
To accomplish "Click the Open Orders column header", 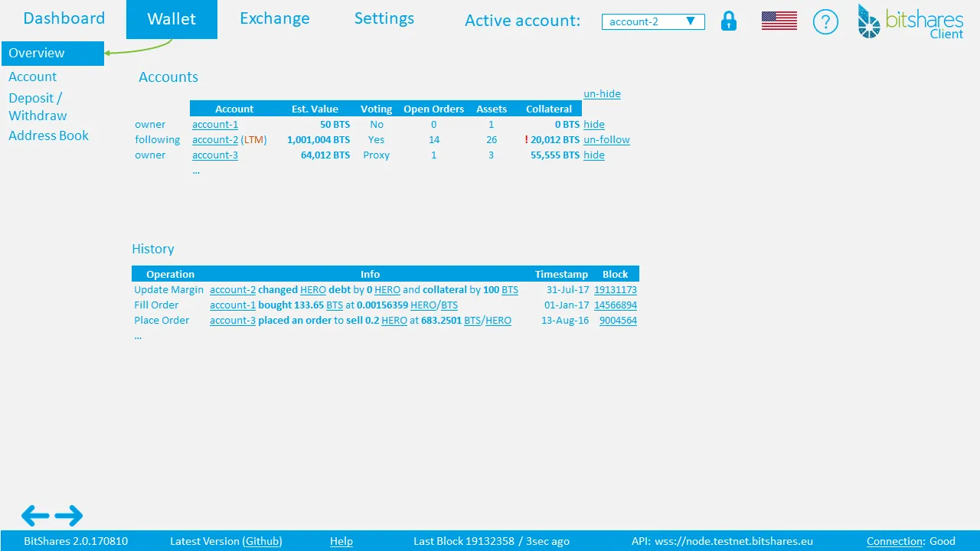I will pos(433,109).
